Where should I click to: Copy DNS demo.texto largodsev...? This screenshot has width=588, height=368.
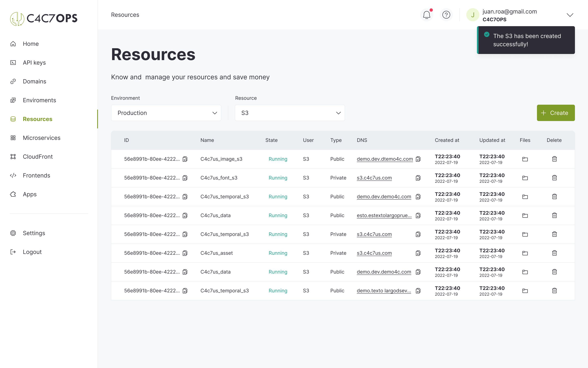coord(418,291)
